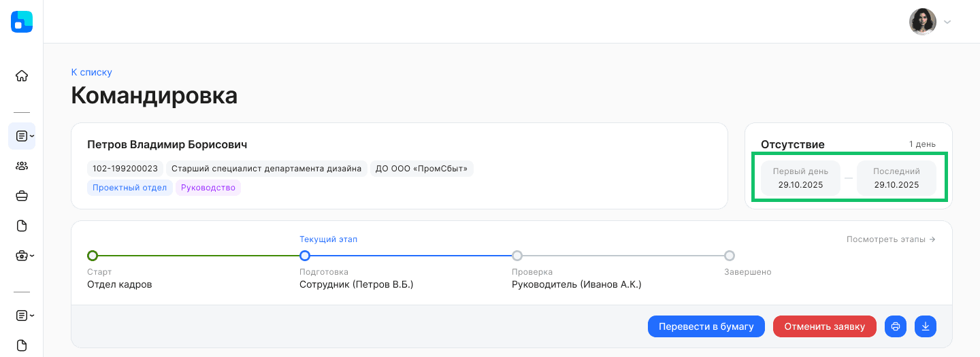Open the people group sidebar icon
980x357 pixels.
pos(22,166)
